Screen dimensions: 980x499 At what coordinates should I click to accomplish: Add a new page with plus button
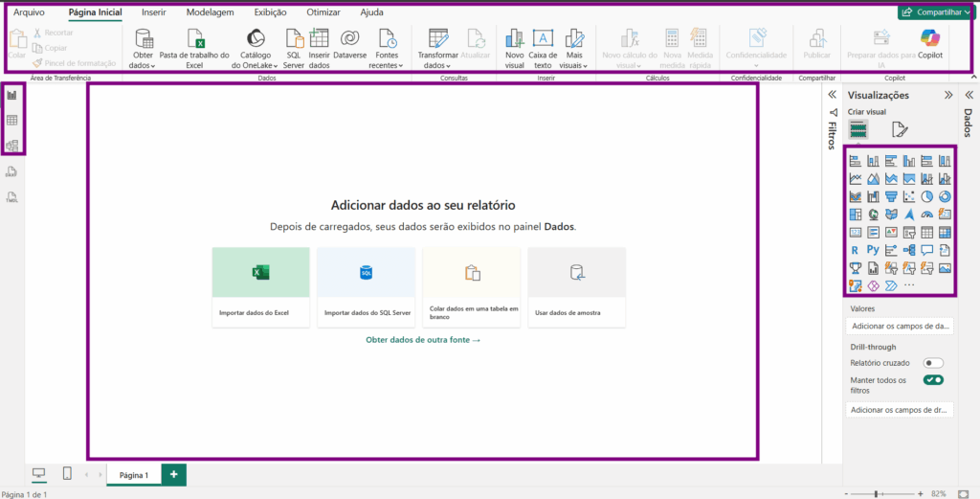coord(174,475)
